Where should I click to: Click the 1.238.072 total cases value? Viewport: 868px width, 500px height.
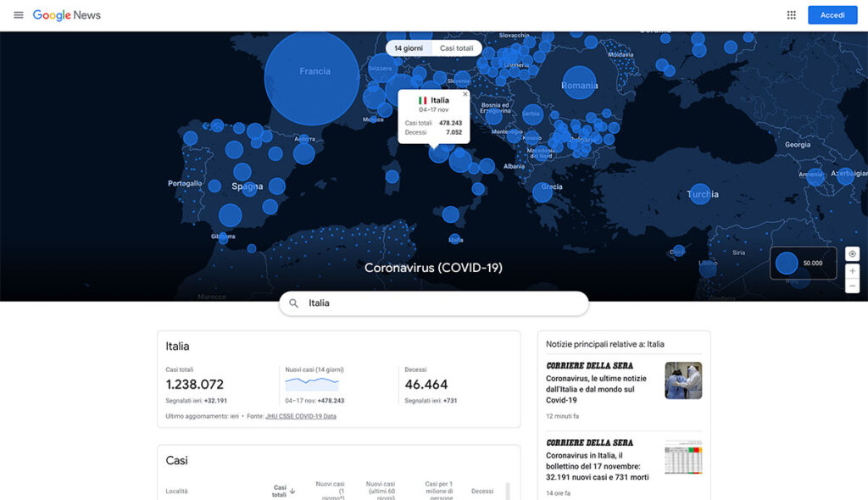(x=195, y=384)
